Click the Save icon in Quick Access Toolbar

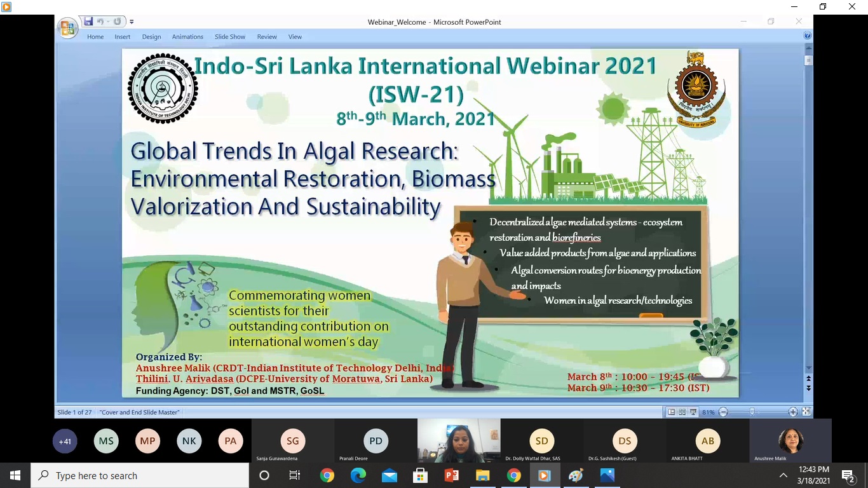[88, 22]
